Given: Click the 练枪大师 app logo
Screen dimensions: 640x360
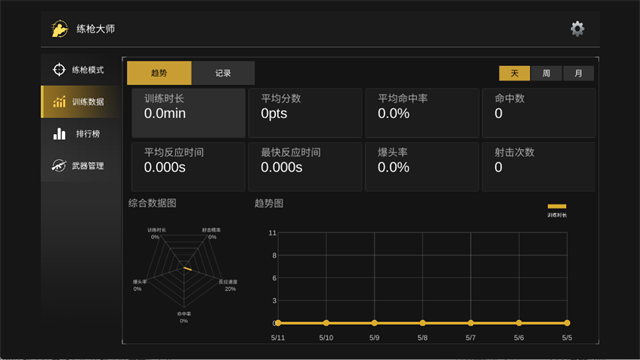Looking at the screenshot, I should 60,29.
